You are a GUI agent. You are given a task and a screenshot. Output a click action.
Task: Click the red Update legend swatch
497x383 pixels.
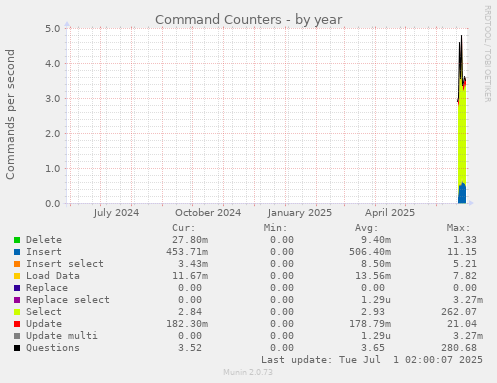17,324
